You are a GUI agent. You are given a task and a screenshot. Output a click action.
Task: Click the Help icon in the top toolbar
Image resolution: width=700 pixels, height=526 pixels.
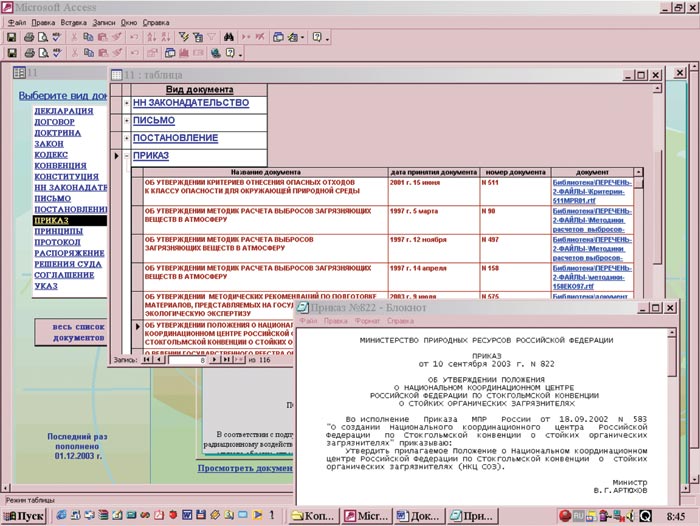[x=316, y=37]
